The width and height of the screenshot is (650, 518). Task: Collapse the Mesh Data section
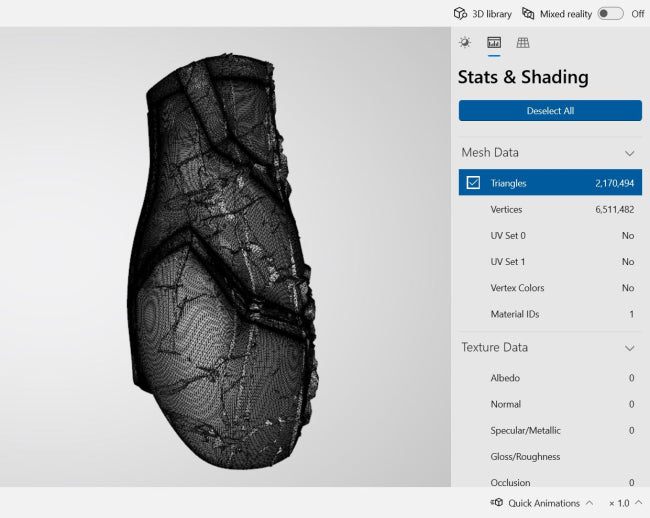point(630,153)
